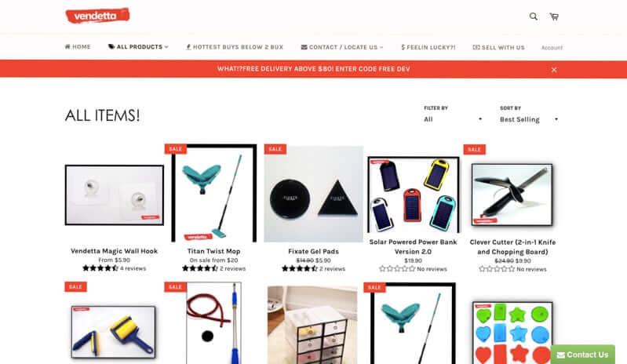Image resolution: width=627 pixels, height=364 pixels.
Task: Open the Feelin Lucky page
Action: 428,47
